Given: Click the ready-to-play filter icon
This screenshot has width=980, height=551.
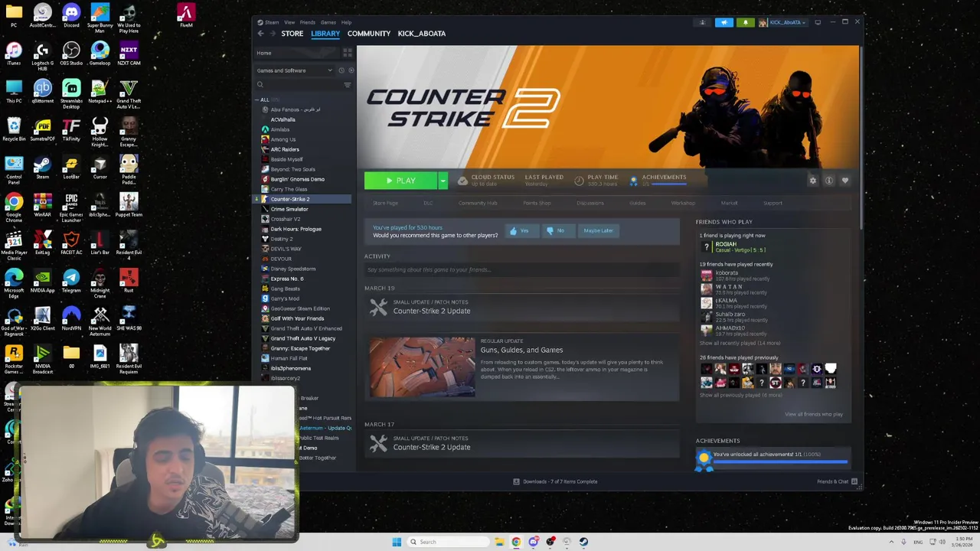Looking at the screenshot, I should coord(351,70).
